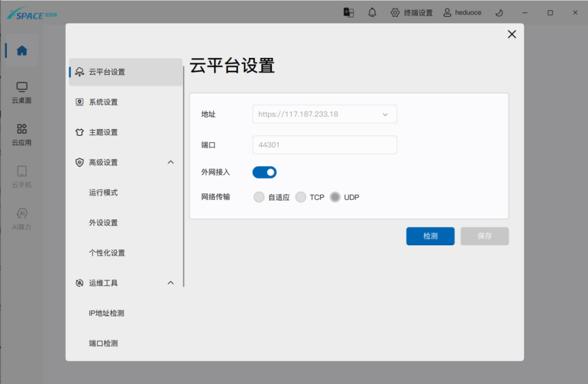Toggle dark mode moon icon

coord(499,13)
